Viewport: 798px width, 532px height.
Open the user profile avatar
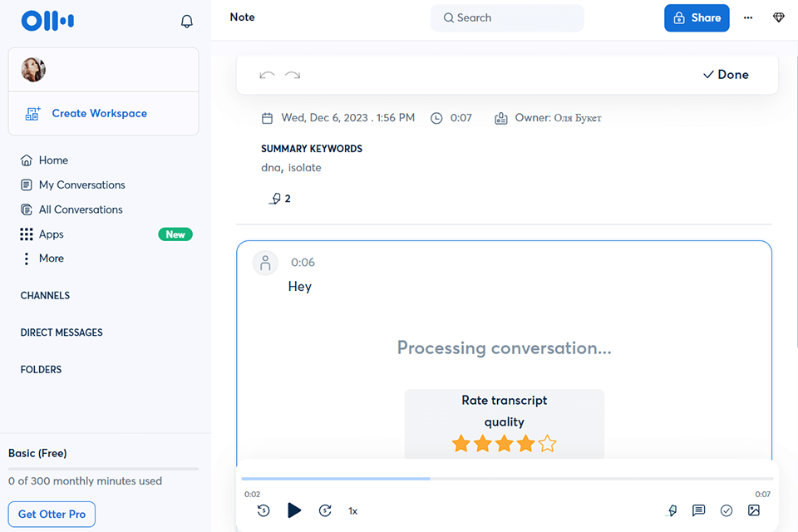point(33,70)
